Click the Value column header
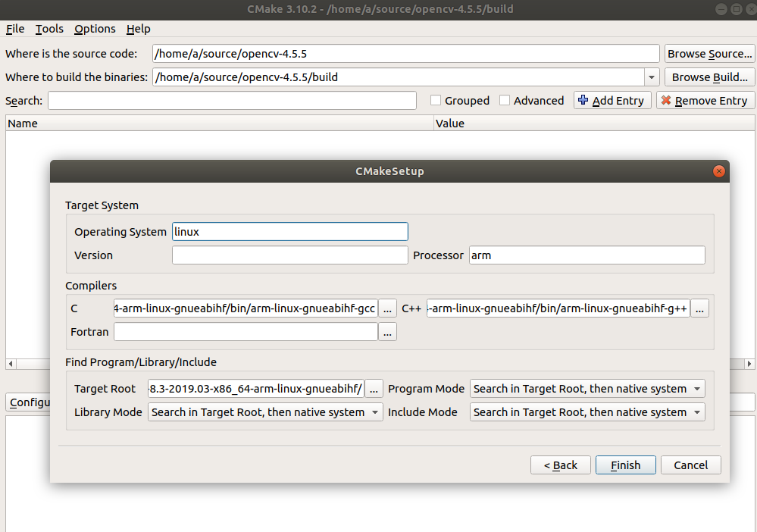The height and width of the screenshot is (532, 757). pos(594,124)
